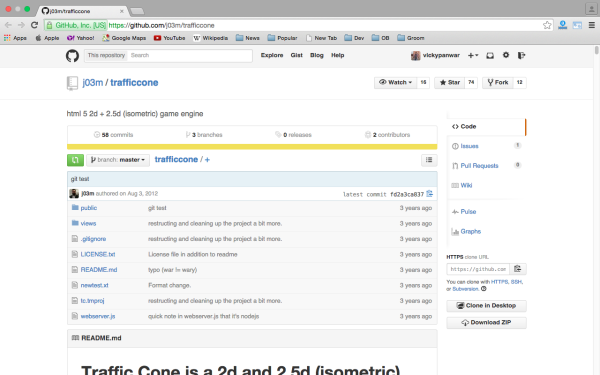Click the fork count 12

point(520,82)
